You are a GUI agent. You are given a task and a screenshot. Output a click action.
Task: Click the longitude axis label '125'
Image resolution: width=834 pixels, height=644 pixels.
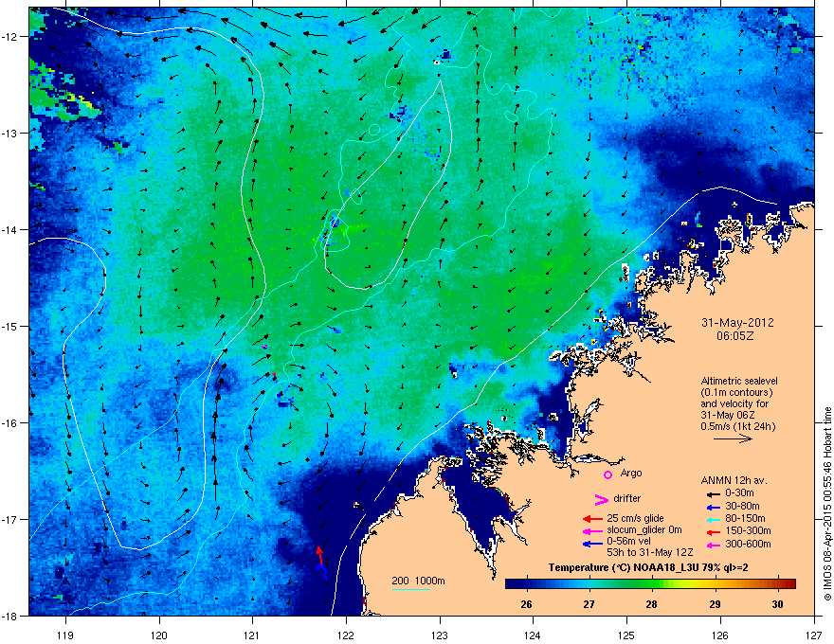(626, 635)
